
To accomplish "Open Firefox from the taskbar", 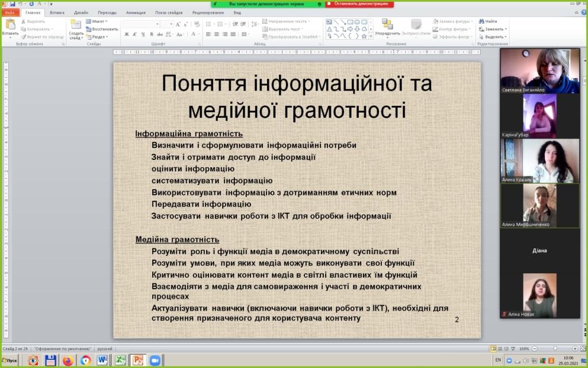I will click(x=68, y=361).
